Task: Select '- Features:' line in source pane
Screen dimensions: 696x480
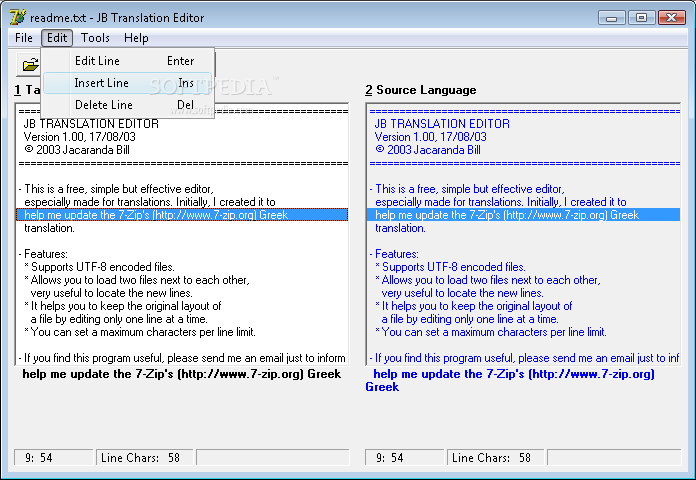Action: (394, 254)
